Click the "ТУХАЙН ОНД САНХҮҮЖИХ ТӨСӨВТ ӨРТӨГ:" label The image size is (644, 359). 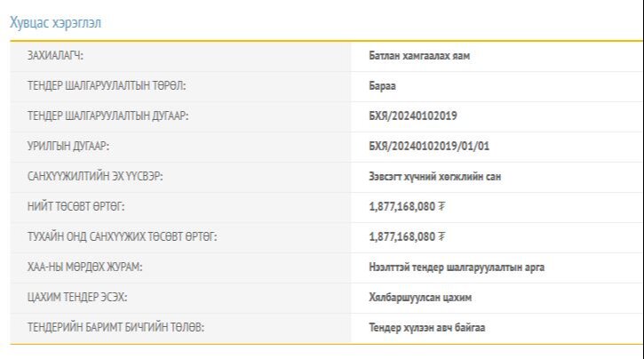click(x=123, y=237)
